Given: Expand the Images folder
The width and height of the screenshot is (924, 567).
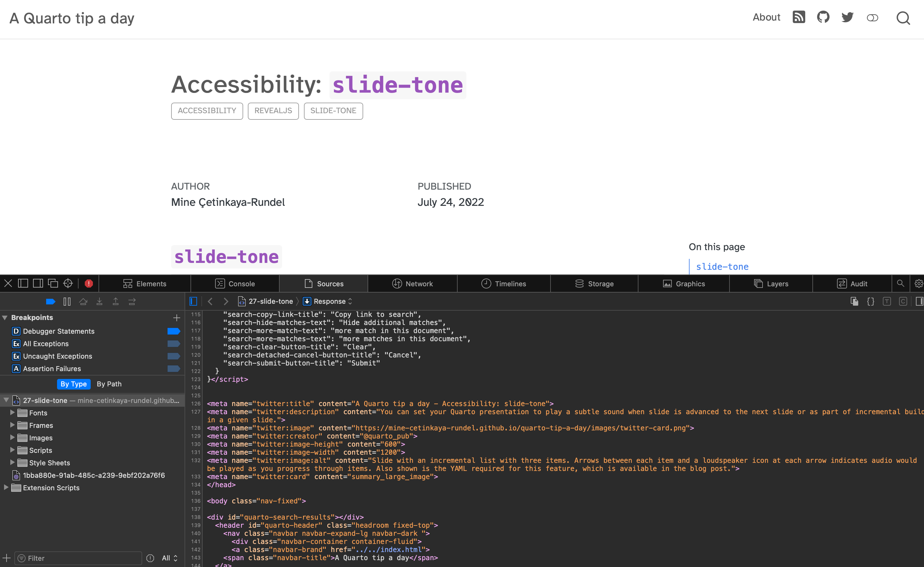Looking at the screenshot, I should point(12,437).
